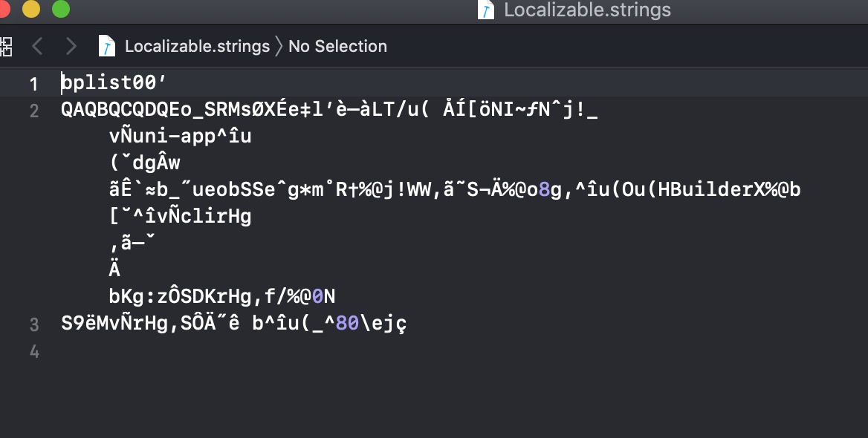Minimize the window with the yellow button

(31, 10)
